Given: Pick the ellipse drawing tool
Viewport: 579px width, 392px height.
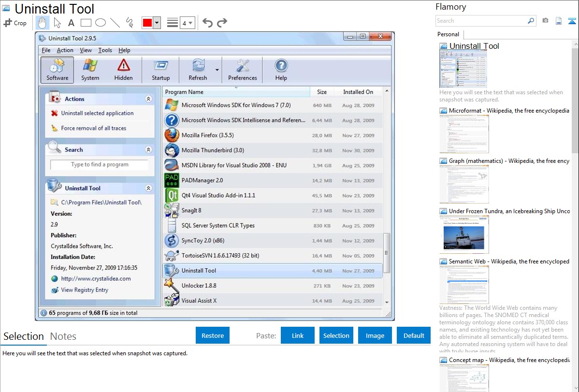Looking at the screenshot, I should [101, 23].
